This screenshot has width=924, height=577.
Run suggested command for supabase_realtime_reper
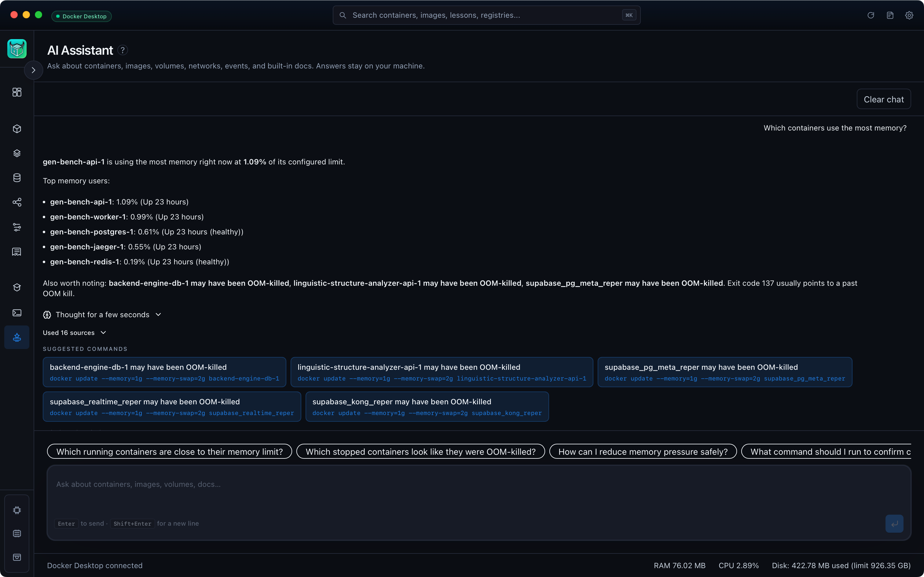172,407
